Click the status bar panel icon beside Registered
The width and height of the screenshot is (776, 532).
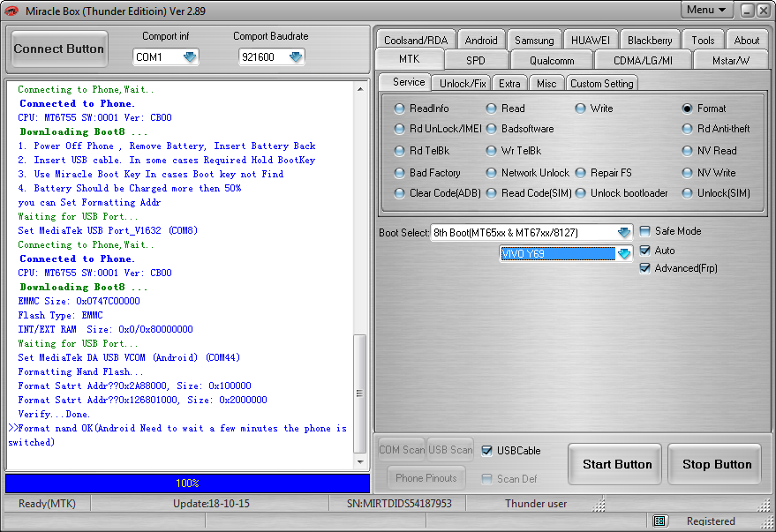(x=659, y=521)
